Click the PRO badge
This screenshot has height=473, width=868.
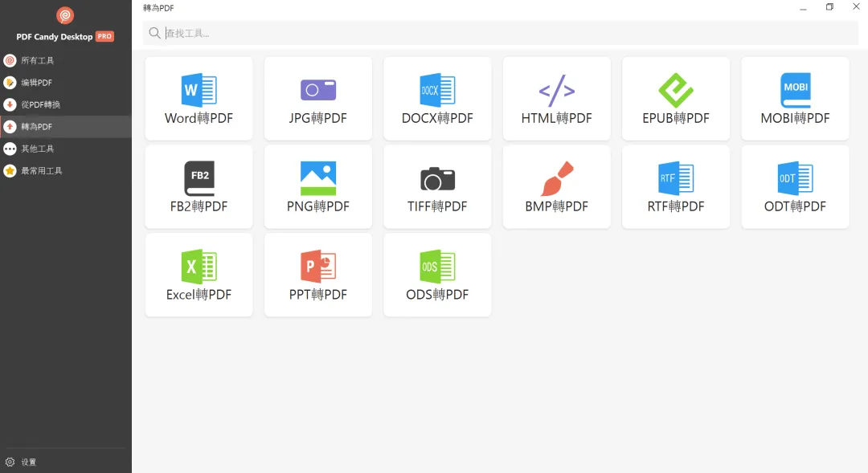(x=104, y=36)
